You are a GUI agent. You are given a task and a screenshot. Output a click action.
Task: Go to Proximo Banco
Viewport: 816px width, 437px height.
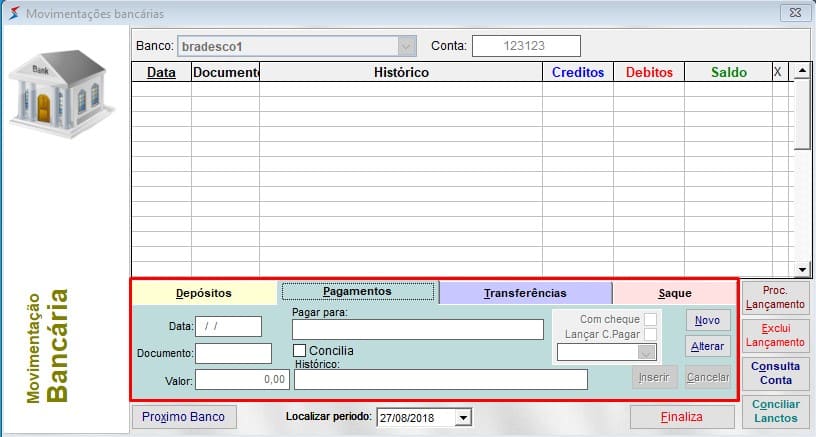pyautogui.click(x=184, y=417)
